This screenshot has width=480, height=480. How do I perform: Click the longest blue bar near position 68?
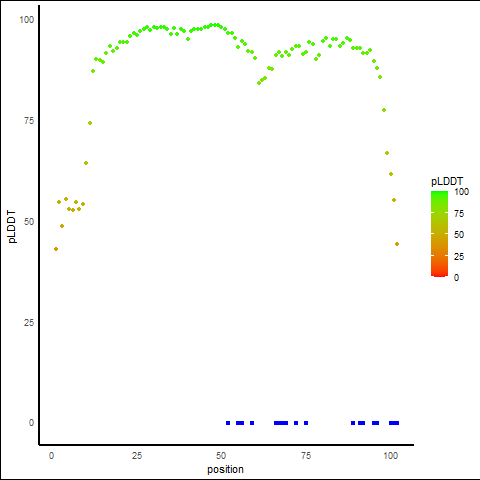[281, 423]
